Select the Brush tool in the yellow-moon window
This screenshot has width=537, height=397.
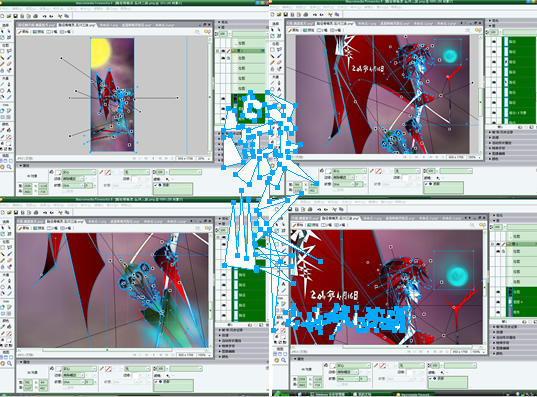9,57
